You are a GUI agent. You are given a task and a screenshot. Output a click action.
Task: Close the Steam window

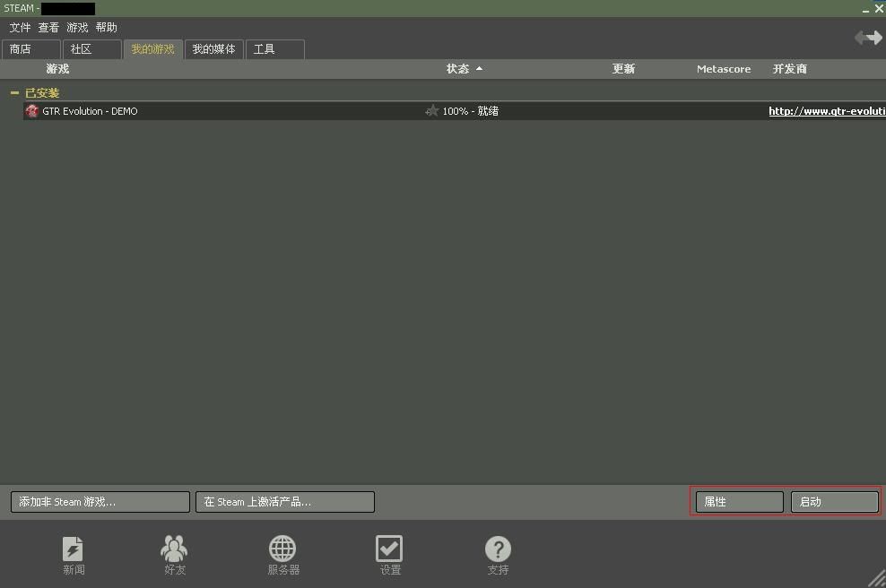click(x=879, y=8)
